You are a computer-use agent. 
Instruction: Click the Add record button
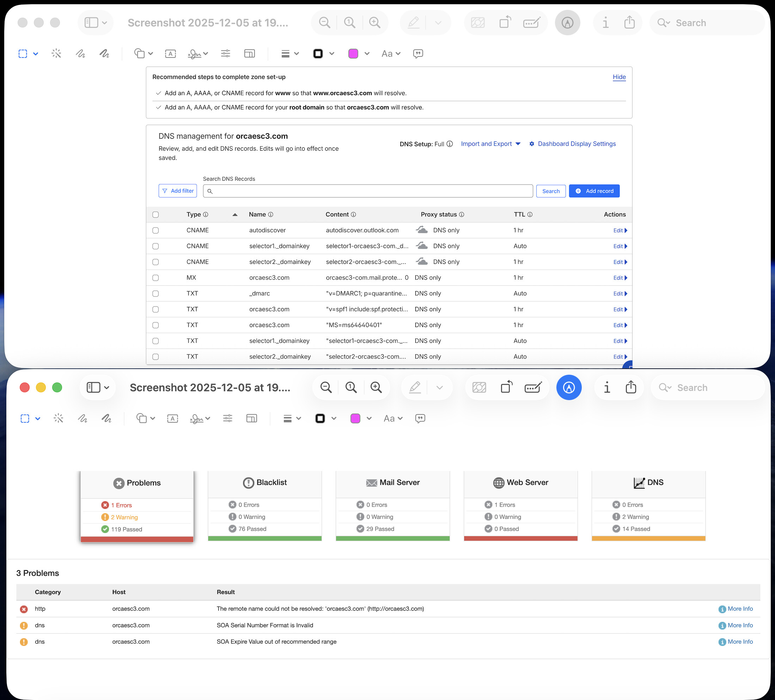tap(594, 191)
